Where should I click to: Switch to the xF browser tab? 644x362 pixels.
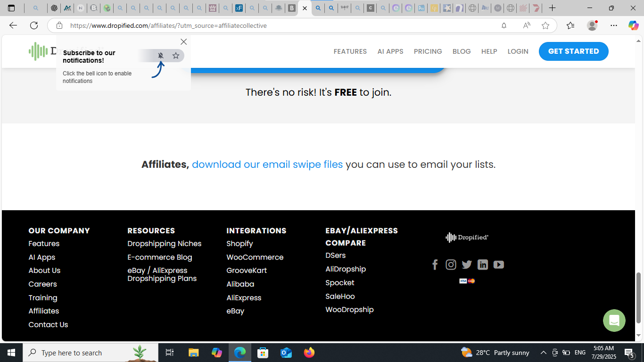point(239,8)
